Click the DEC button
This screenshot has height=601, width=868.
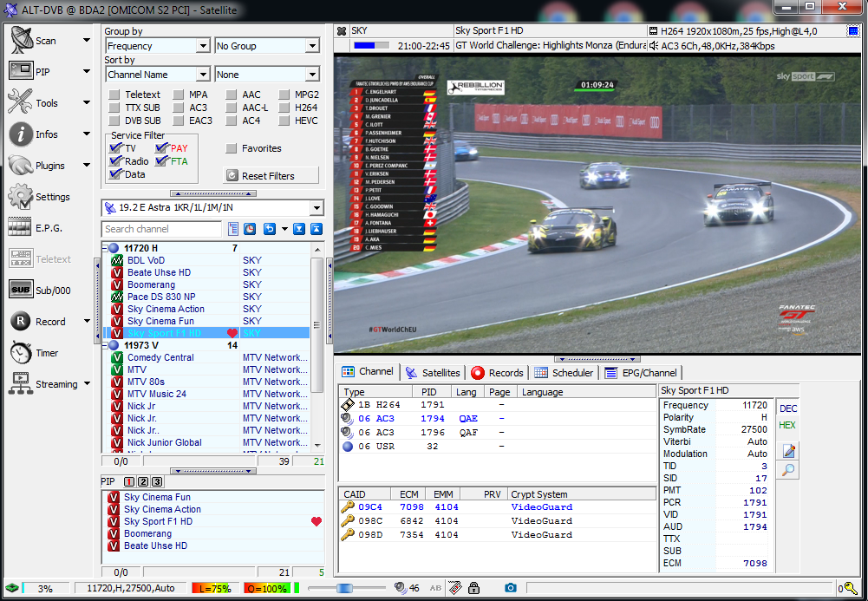[787, 408]
